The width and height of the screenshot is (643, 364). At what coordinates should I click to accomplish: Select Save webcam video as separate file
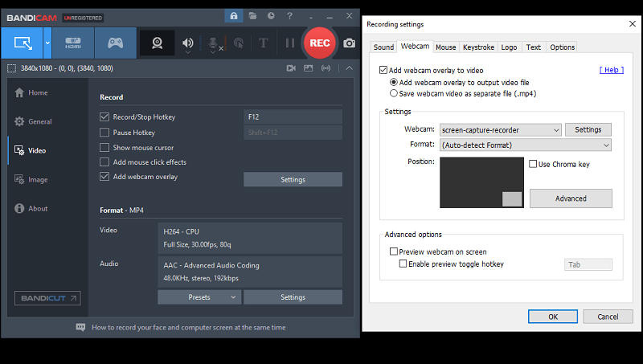point(393,94)
